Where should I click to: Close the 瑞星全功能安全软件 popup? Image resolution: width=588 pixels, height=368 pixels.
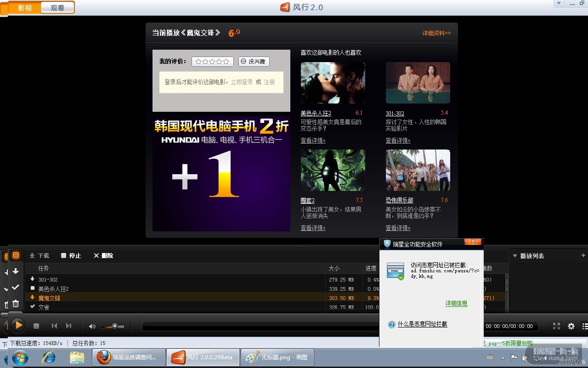coord(473,241)
